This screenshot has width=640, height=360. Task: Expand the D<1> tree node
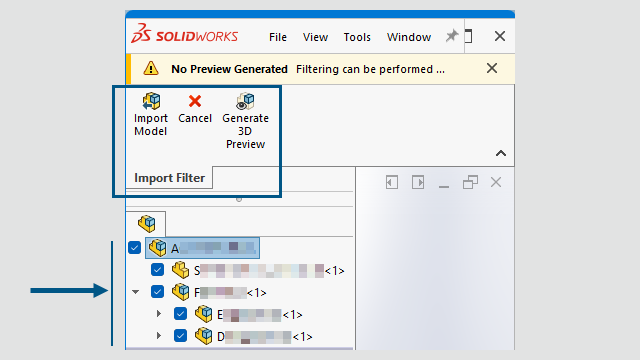pos(159,336)
